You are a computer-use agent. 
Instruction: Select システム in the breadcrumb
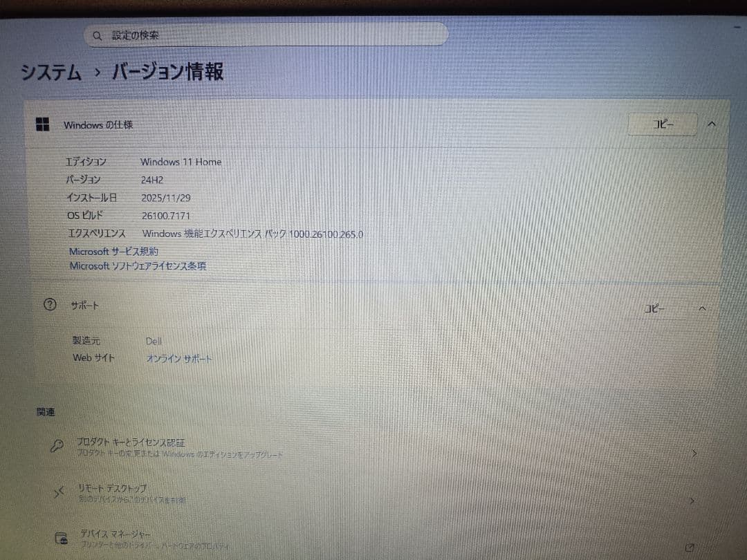49,72
